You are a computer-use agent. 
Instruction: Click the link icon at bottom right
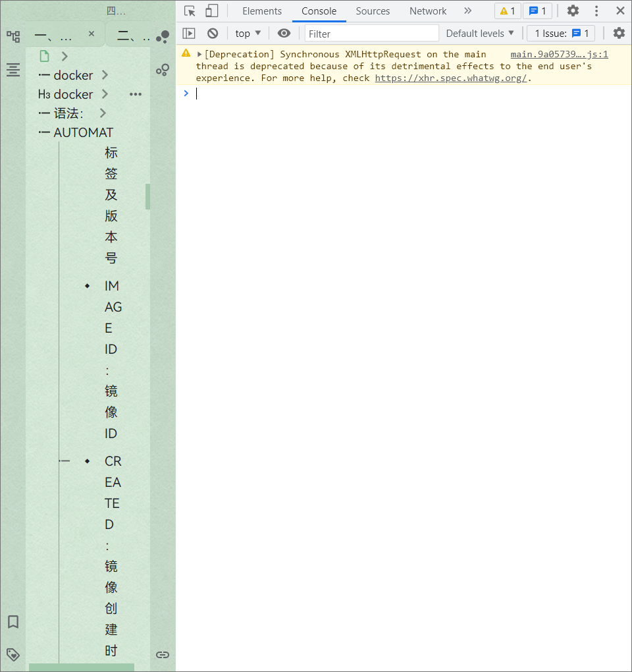tap(163, 654)
